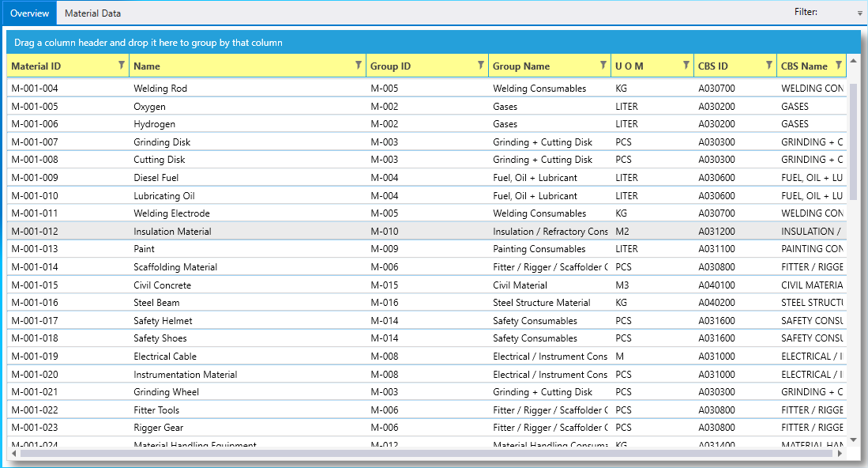Select the Scaffolding Material name cell

click(x=247, y=267)
